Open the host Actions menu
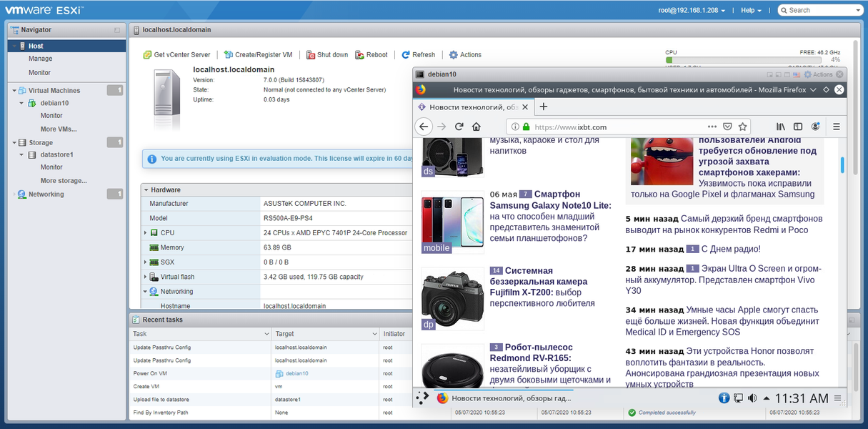This screenshot has width=868, height=429. pyautogui.click(x=465, y=54)
